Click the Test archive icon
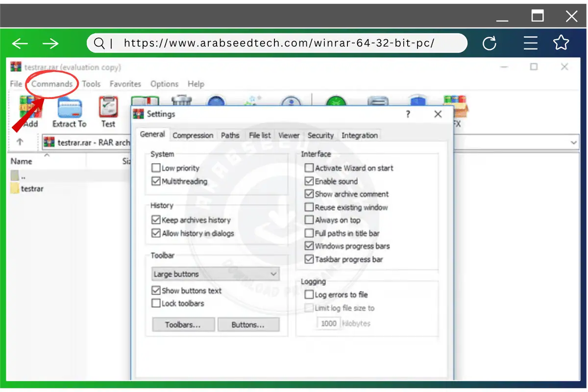588x392 pixels. (x=108, y=109)
